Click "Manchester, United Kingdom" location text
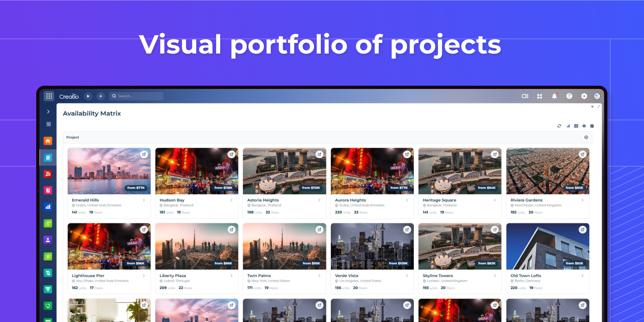This screenshot has width=644, height=322. pyautogui.click(x=538, y=205)
